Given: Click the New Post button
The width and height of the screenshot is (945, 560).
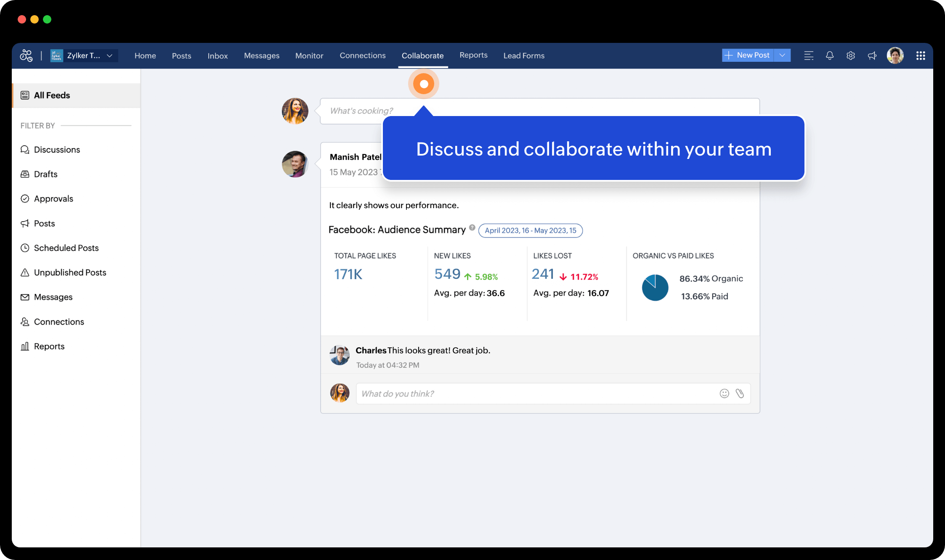Looking at the screenshot, I should [748, 55].
